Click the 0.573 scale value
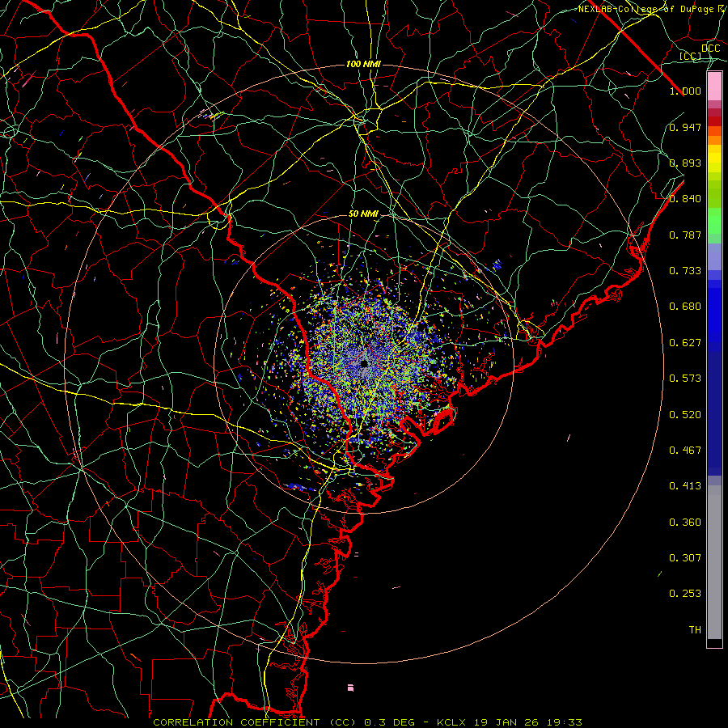 [x=685, y=379]
